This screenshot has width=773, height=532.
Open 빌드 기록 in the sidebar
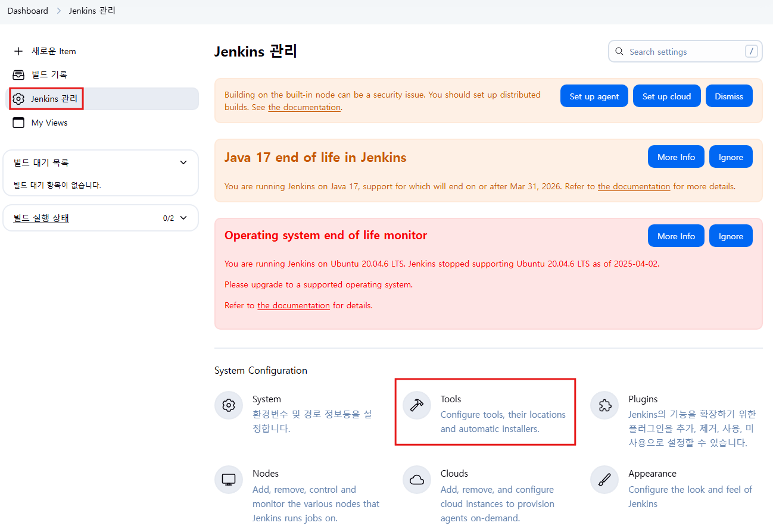49,74
